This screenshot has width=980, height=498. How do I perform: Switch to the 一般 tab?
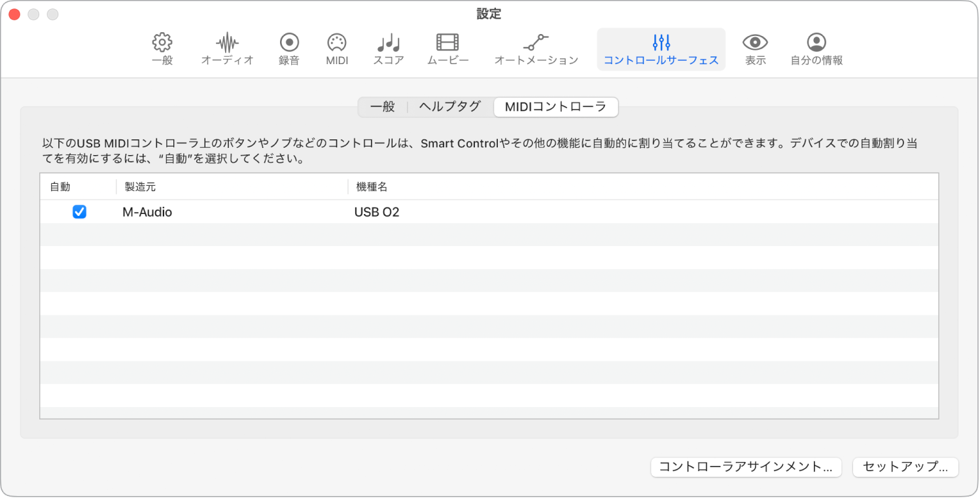pyautogui.click(x=381, y=107)
